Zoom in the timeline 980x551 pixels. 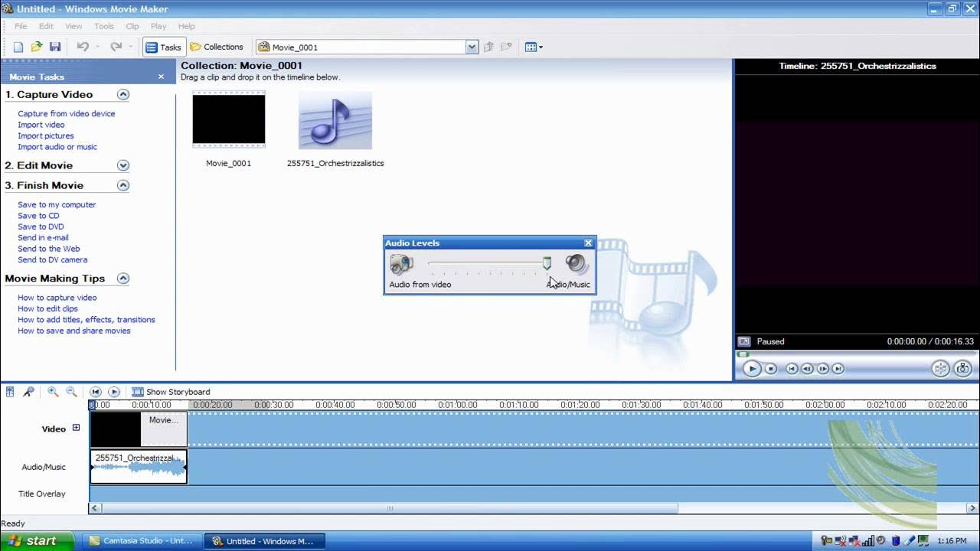[x=53, y=392]
